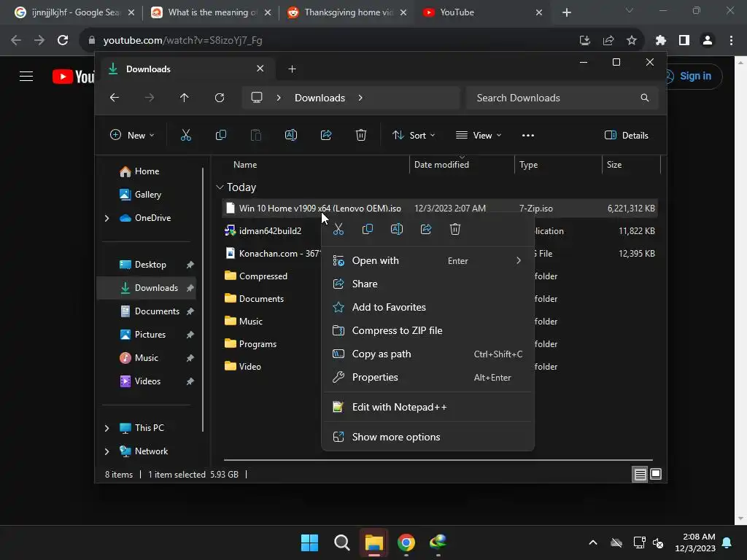Show hidden system tray icons
The height and width of the screenshot is (560, 747).
point(592,542)
